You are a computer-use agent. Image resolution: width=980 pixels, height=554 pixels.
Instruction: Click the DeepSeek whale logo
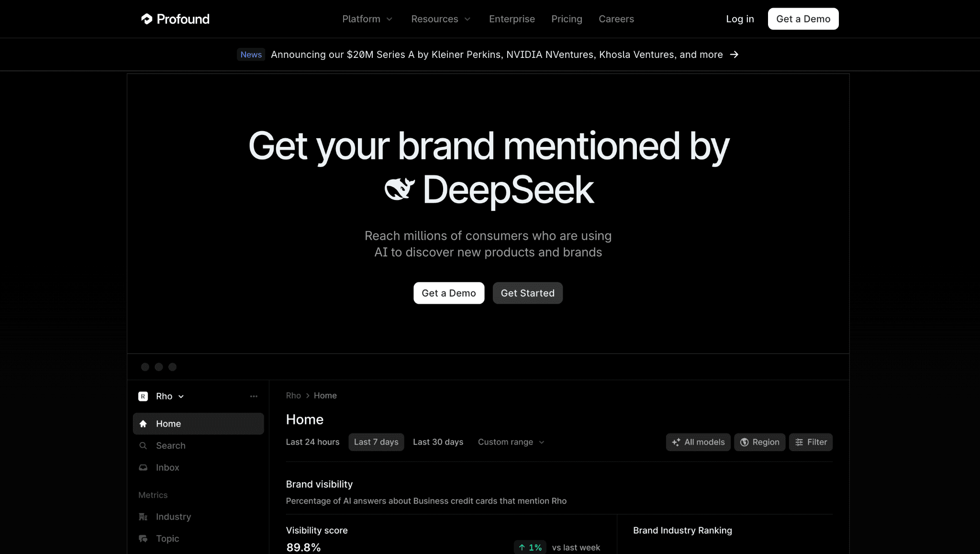[x=400, y=189]
